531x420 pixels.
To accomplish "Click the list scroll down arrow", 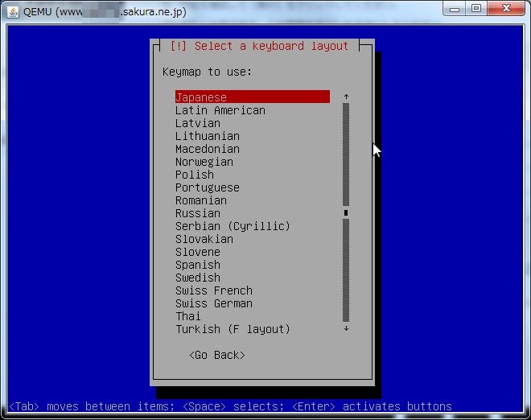I will tap(346, 328).
